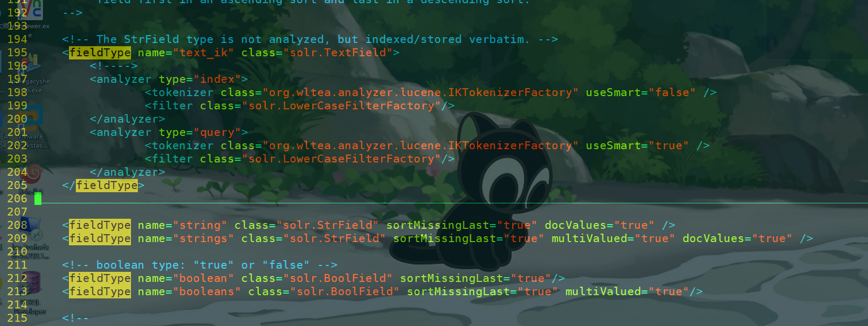
Task: Click the analyzer type="index" tag
Action: [169, 79]
